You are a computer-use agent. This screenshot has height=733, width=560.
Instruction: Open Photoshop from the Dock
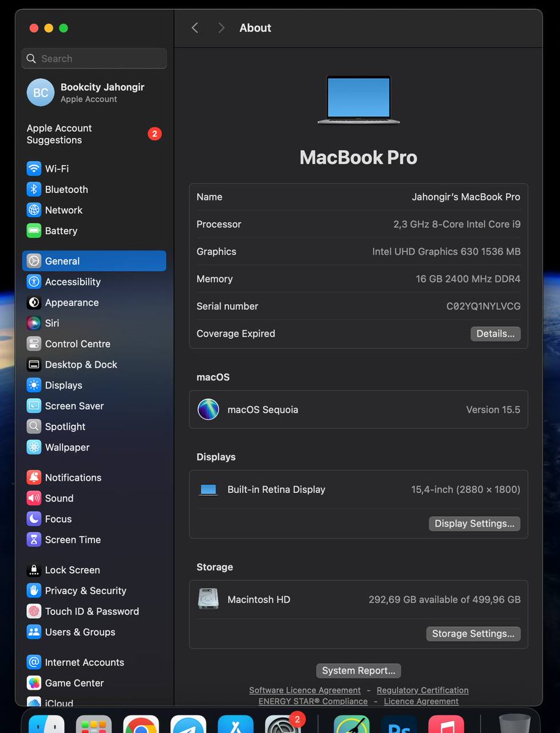coord(399,725)
